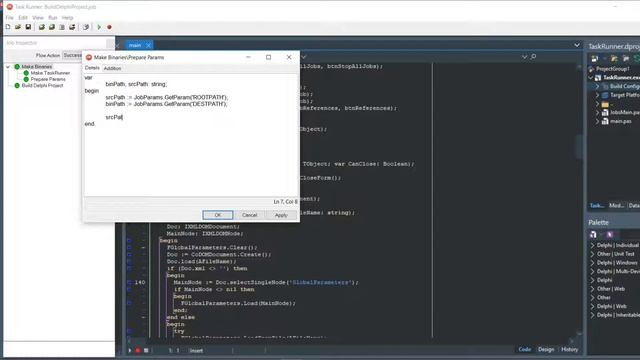640x360 pixels.
Task: Click the code editor vertical scrollbar
Action: click(580, 147)
